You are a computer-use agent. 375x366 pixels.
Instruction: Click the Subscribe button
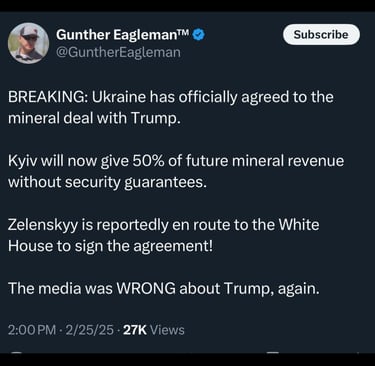[x=321, y=34]
